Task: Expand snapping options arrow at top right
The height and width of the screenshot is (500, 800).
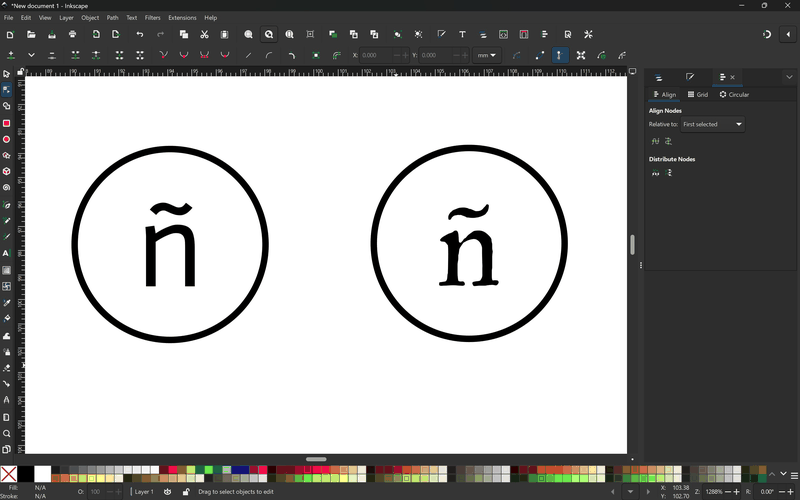Action: tap(788, 34)
